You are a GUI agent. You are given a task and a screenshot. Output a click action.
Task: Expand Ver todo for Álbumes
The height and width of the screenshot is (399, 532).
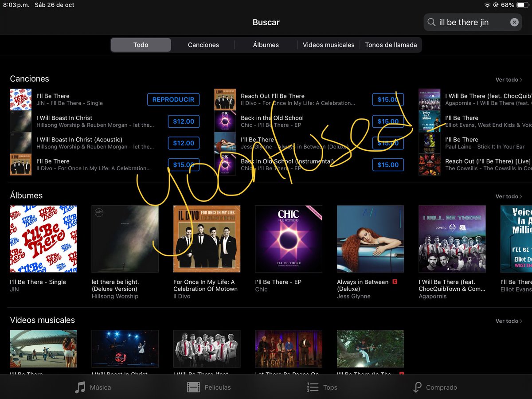(x=509, y=196)
